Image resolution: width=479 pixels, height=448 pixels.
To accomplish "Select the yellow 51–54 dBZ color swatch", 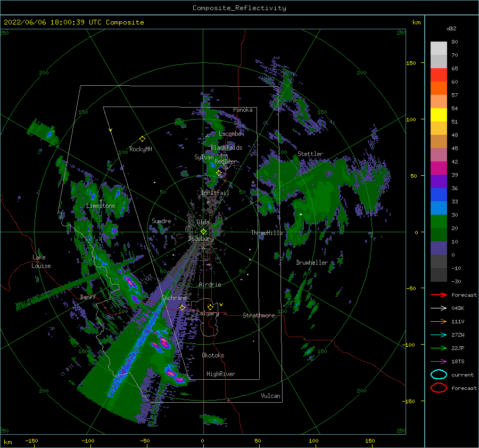I will pyautogui.click(x=439, y=115).
